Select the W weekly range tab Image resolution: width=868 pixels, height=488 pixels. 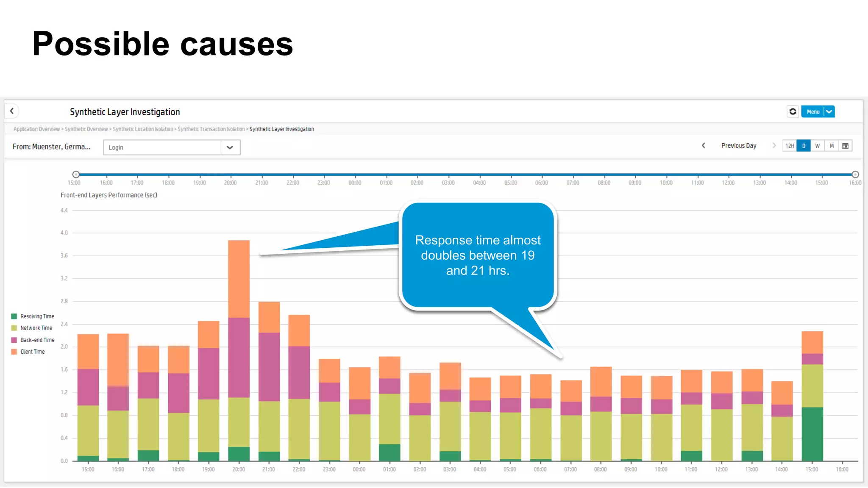tap(818, 146)
